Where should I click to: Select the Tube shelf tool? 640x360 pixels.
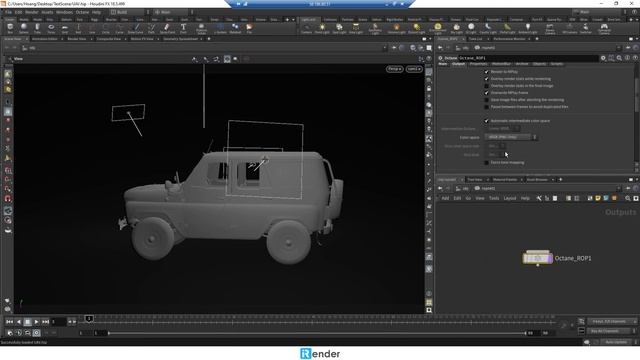(x=37, y=28)
